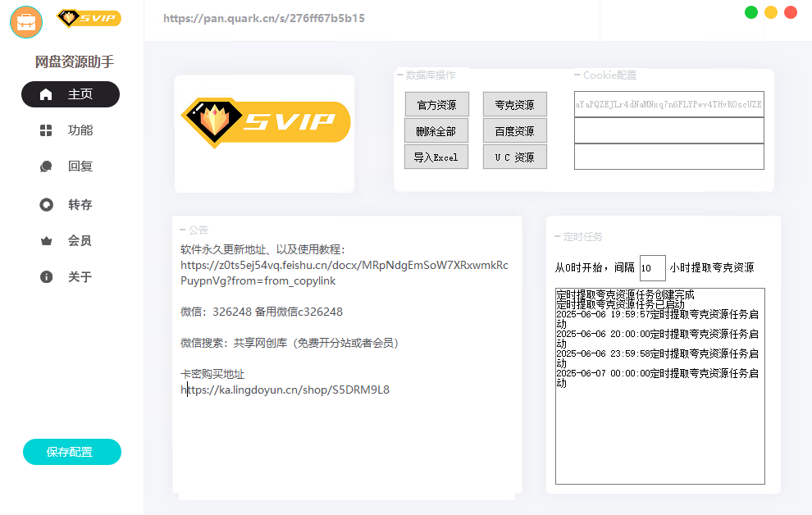Click the chat bubble icon beside 回复
The image size is (812, 515).
[46, 166]
